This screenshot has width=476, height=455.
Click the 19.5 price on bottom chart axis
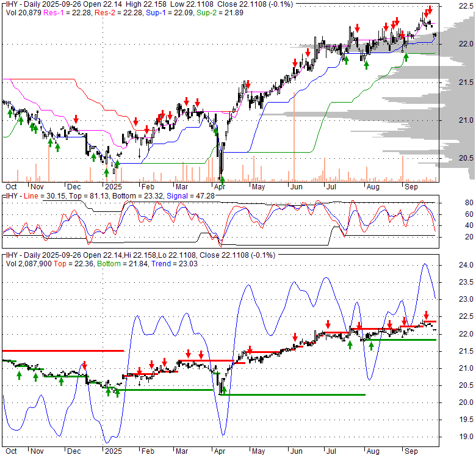coord(466,420)
